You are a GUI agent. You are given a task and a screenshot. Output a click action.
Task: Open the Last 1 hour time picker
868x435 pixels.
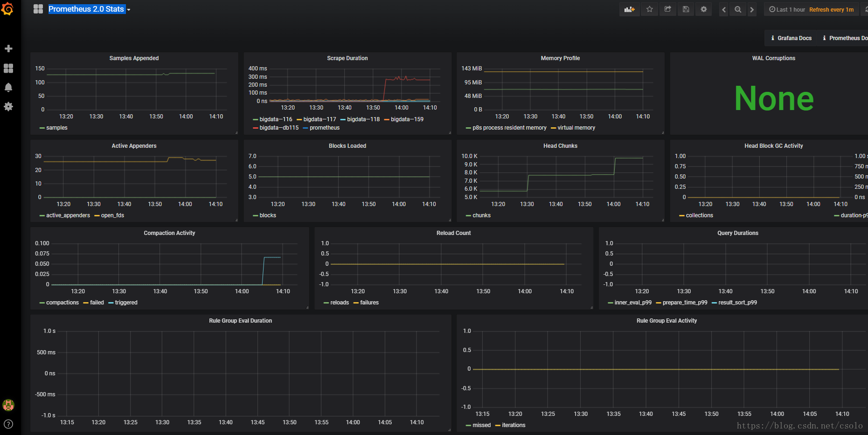pyautogui.click(x=787, y=9)
